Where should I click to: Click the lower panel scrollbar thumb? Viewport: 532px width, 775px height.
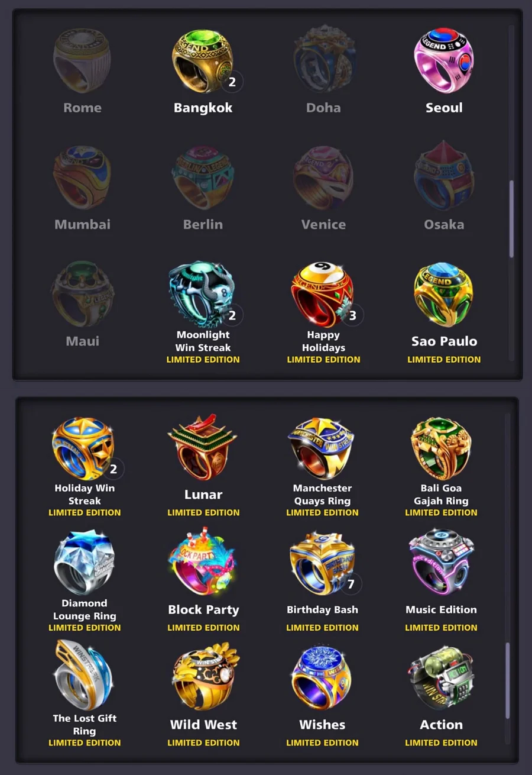coord(508,680)
